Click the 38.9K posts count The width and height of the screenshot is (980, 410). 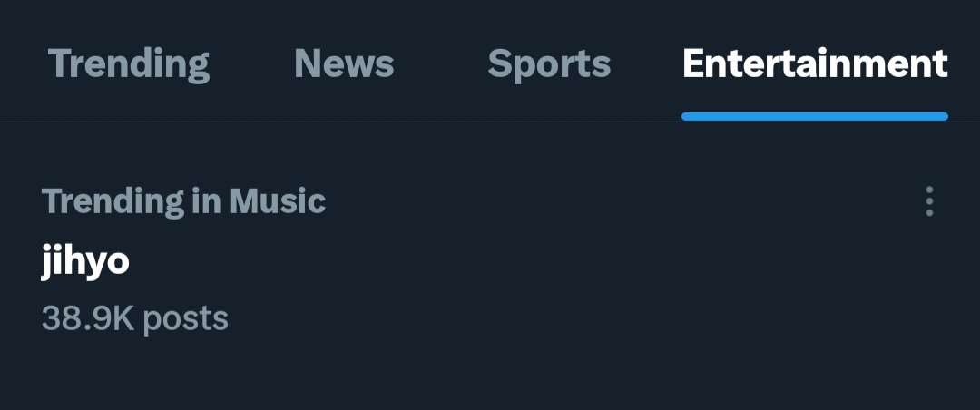point(134,318)
